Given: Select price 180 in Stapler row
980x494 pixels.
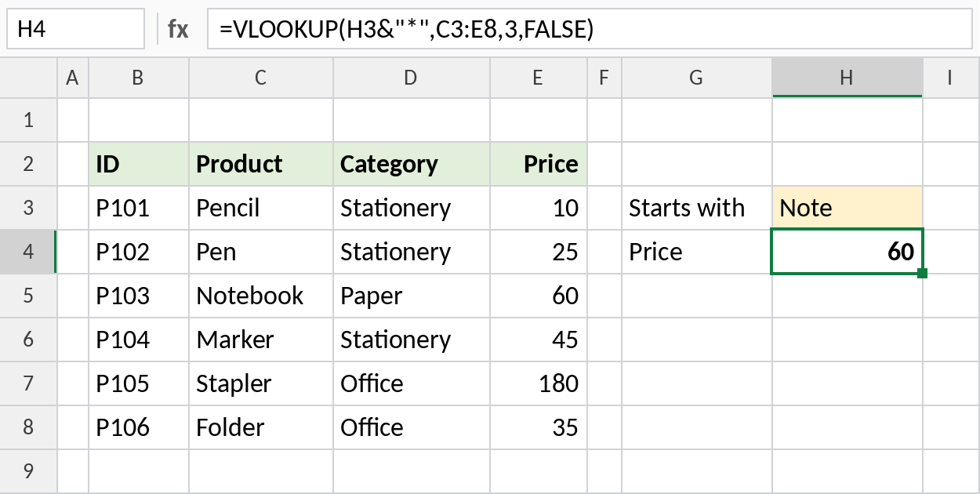Looking at the screenshot, I should click(539, 383).
